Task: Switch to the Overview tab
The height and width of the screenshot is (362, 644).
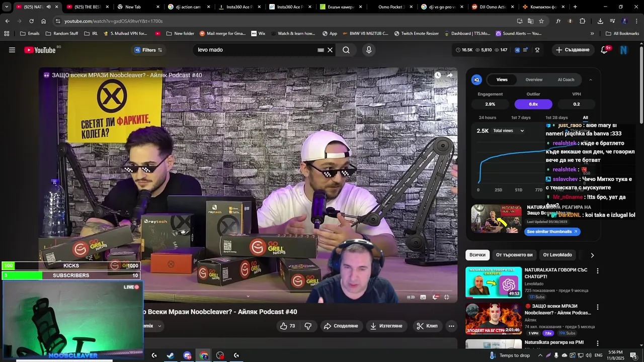Action: 534,79
